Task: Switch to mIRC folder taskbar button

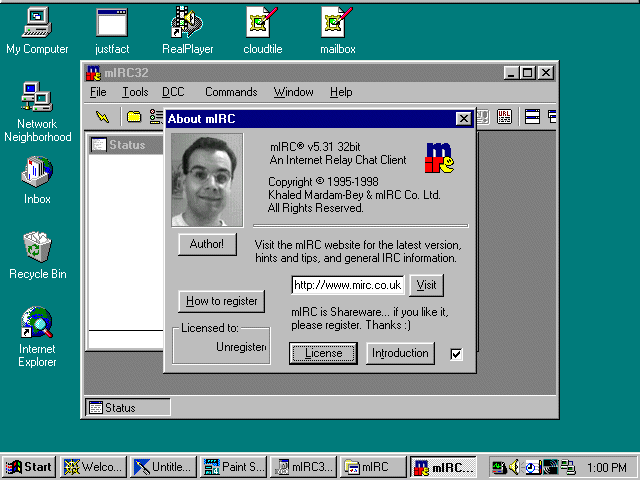Action: (373, 467)
